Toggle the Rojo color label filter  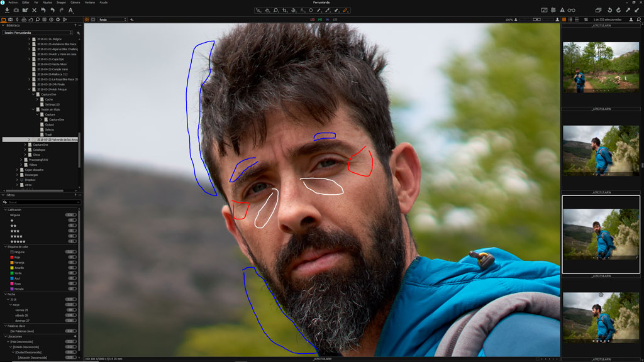(18, 257)
